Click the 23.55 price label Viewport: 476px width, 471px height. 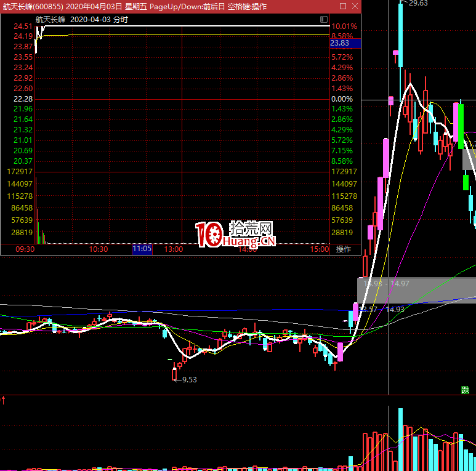point(23,57)
